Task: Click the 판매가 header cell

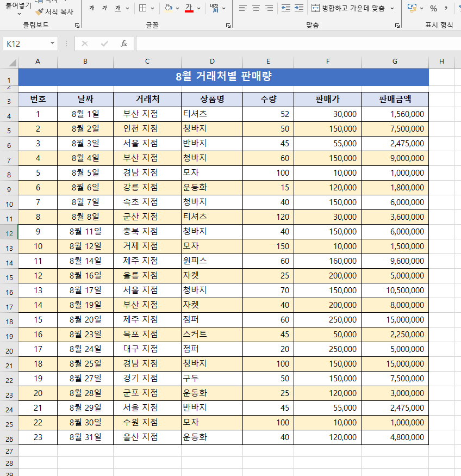Action: tap(328, 99)
